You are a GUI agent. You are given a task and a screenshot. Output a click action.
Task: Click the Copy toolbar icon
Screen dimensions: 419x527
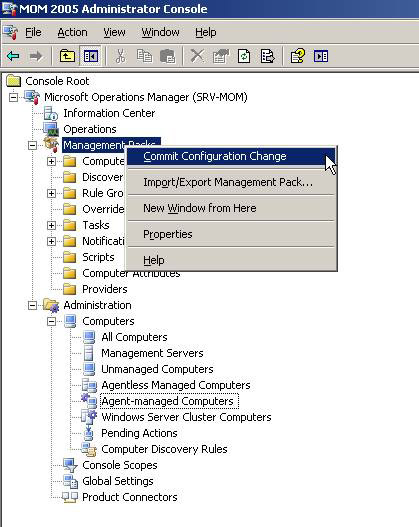(x=144, y=56)
